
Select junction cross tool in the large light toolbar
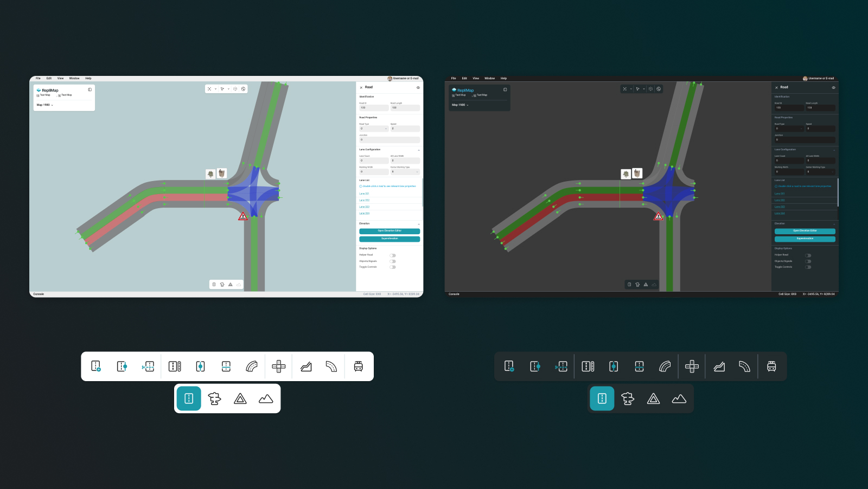pos(279,366)
